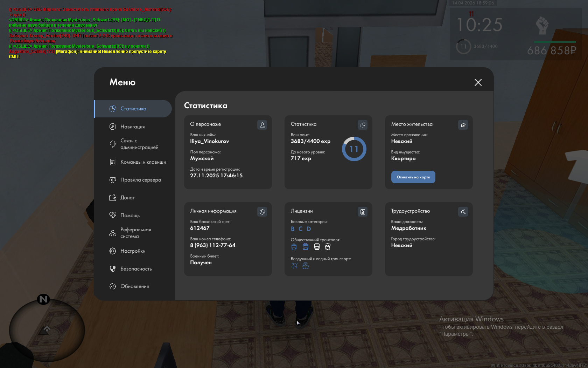The height and width of the screenshot is (368, 588).
Task: Click the profile icon in О персонаже card
Action: (262, 125)
